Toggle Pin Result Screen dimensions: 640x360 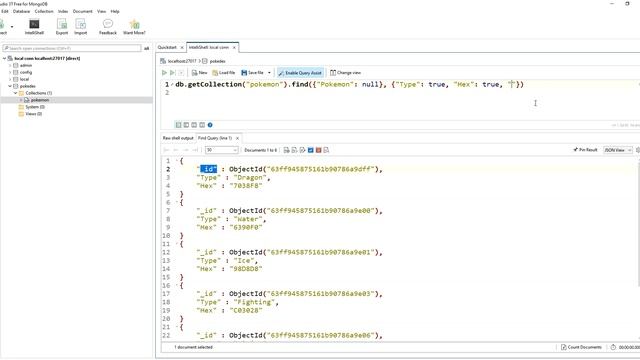(585, 150)
